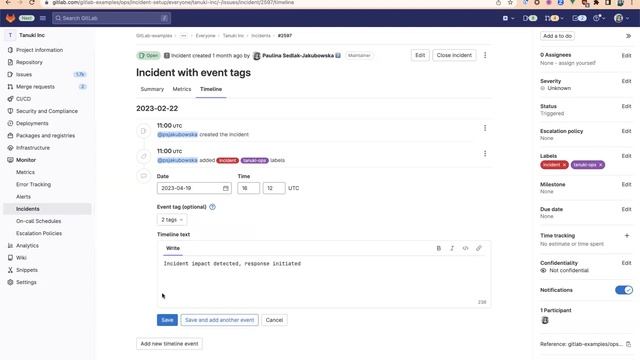Open Repository in the sidebar

29,62
